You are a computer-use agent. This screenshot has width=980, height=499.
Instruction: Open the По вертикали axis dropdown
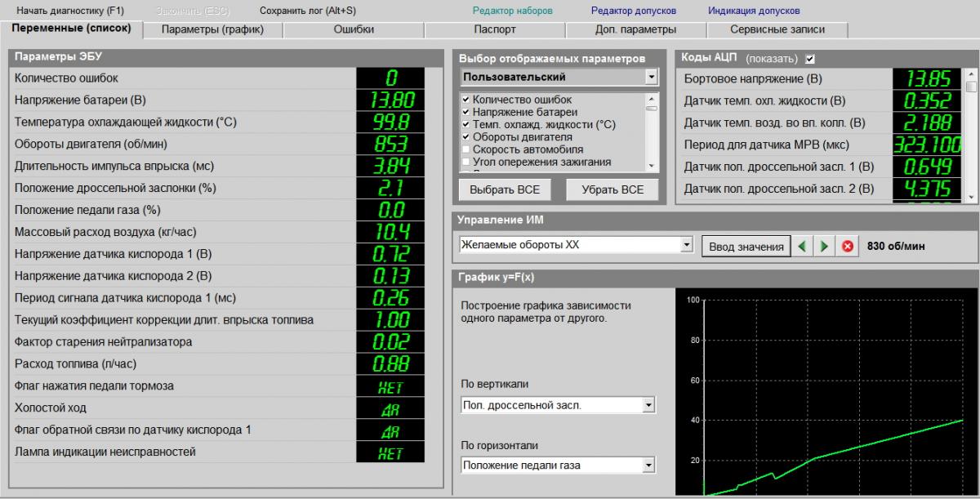[648, 405]
